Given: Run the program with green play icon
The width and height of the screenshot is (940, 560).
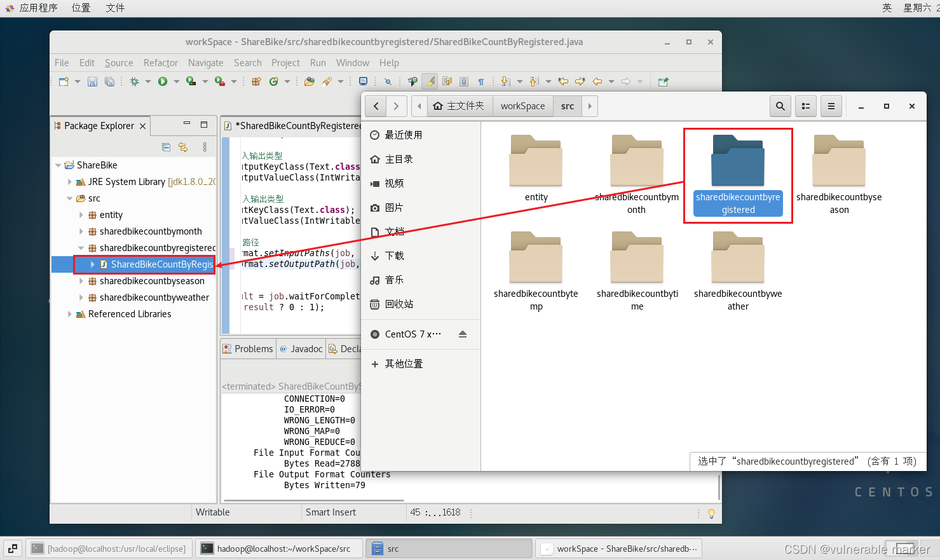Looking at the screenshot, I should 163,81.
